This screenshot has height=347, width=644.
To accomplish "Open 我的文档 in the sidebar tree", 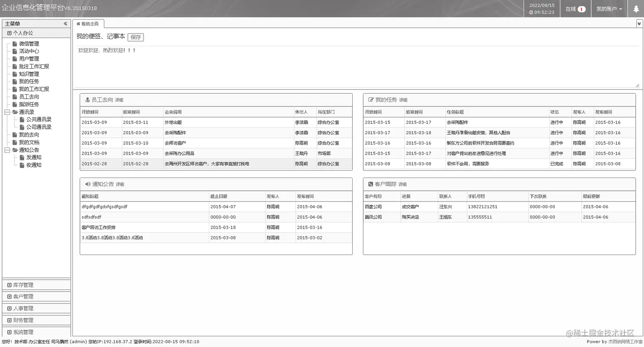I will point(29,142).
